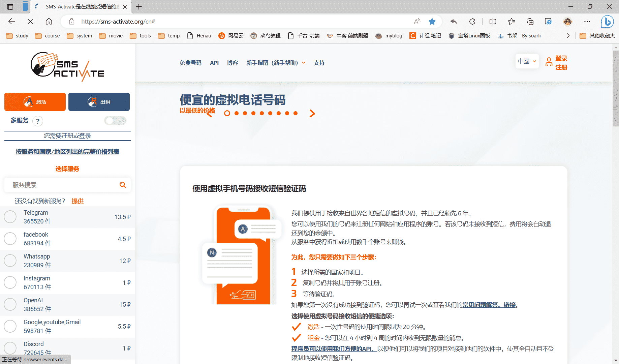Image resolution: width=619 pixels, height=364 pixels.
Task: Open the tools bookmarks folder
Action: pyautogui.click(x=140, y=36)
